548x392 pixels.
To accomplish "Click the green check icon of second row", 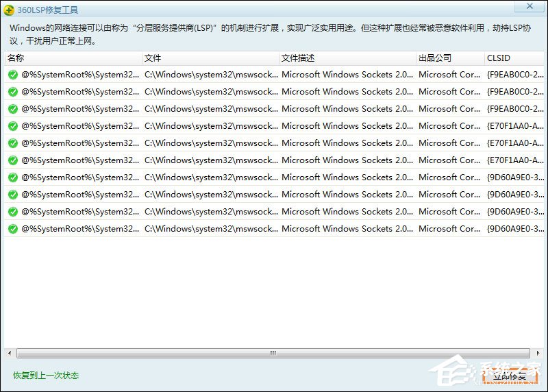I will [x=12, y=92].
